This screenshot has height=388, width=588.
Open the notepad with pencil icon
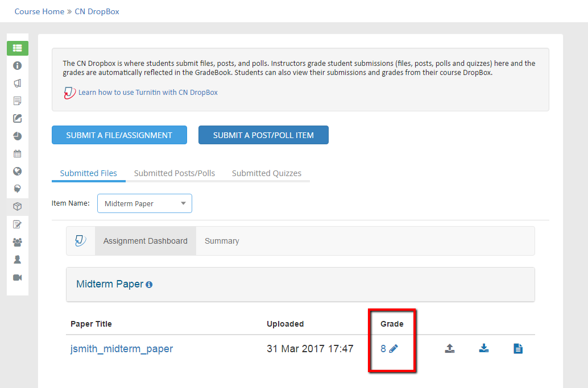(x=17, y=224)
